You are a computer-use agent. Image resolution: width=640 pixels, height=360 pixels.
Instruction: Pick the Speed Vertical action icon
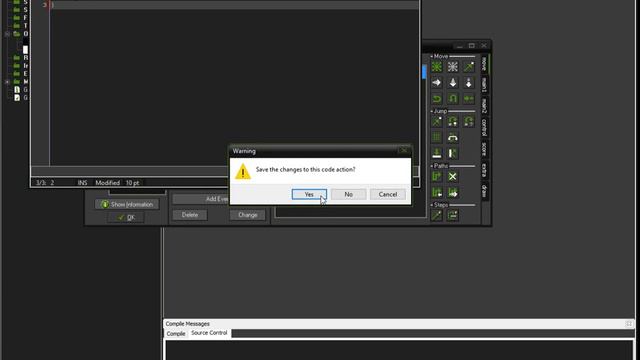453,83
